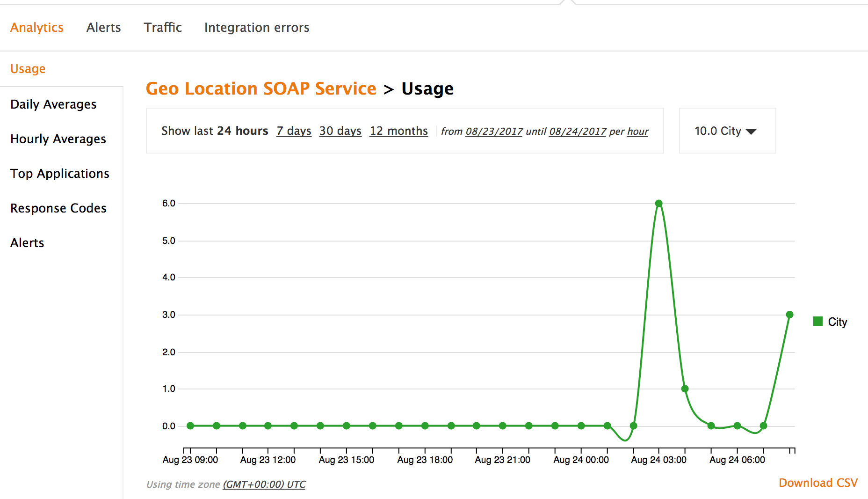The height and width of the screenshot is (499, 868).
Task: Switch to the Alerts top tab
Action: (103, 28)
